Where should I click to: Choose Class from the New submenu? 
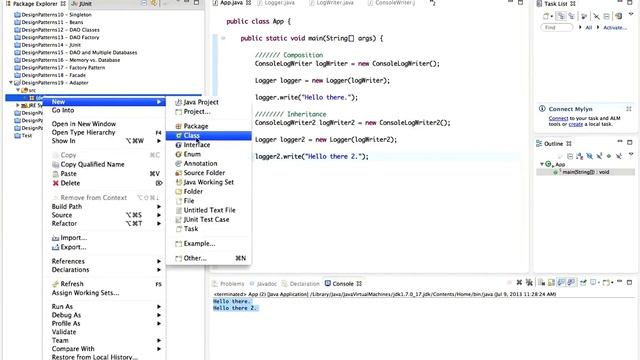(208, 136)
